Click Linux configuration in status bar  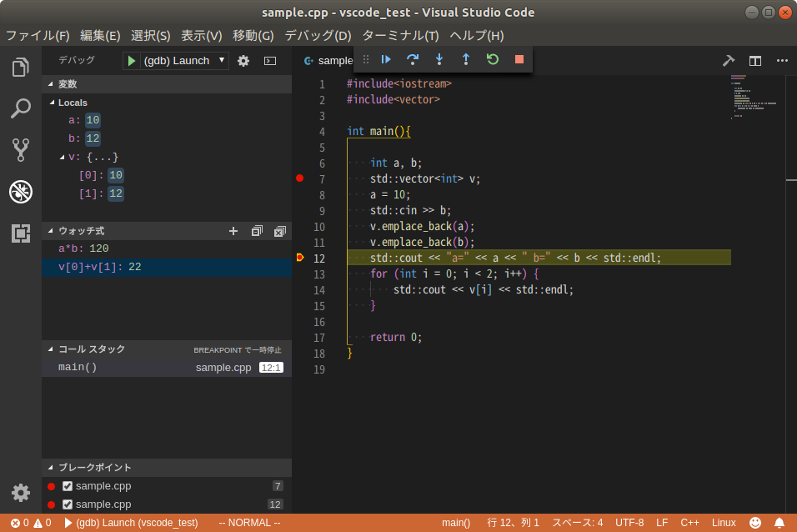(724, 523)
